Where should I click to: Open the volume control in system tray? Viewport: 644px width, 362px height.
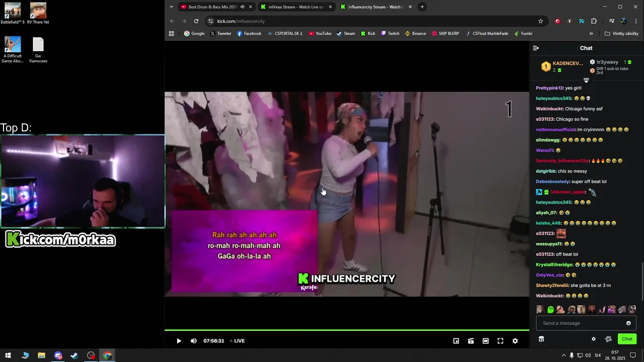[x=588, y=355]
